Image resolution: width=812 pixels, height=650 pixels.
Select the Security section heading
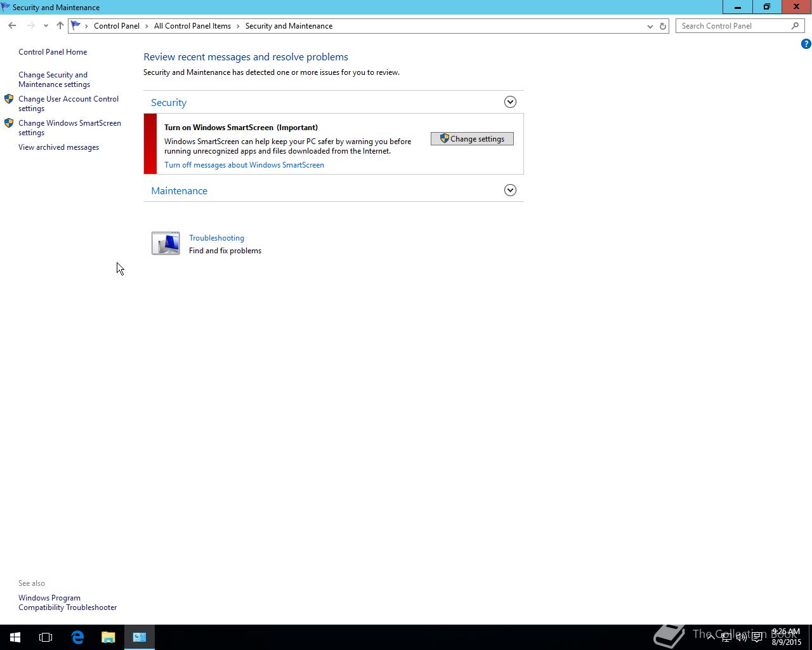[x=169, y=103]
